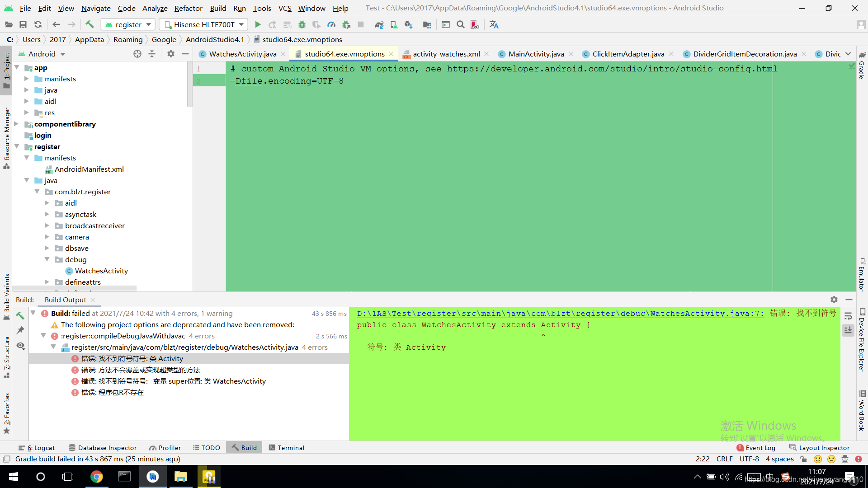Screen dimensions: 868x488
Task: Run the app with the green play button
Action: (x=258, y=25)
